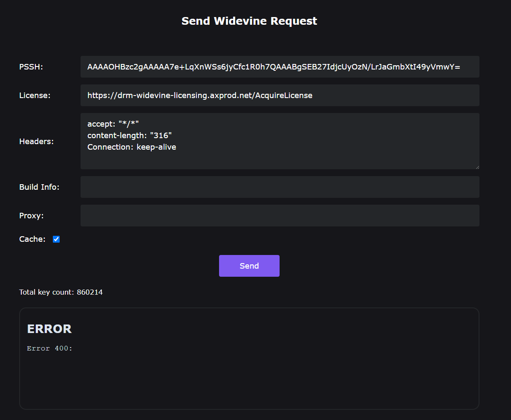
Task: Click the empty Proxy field
Action: pyautogui.click(x=280, y=216)
